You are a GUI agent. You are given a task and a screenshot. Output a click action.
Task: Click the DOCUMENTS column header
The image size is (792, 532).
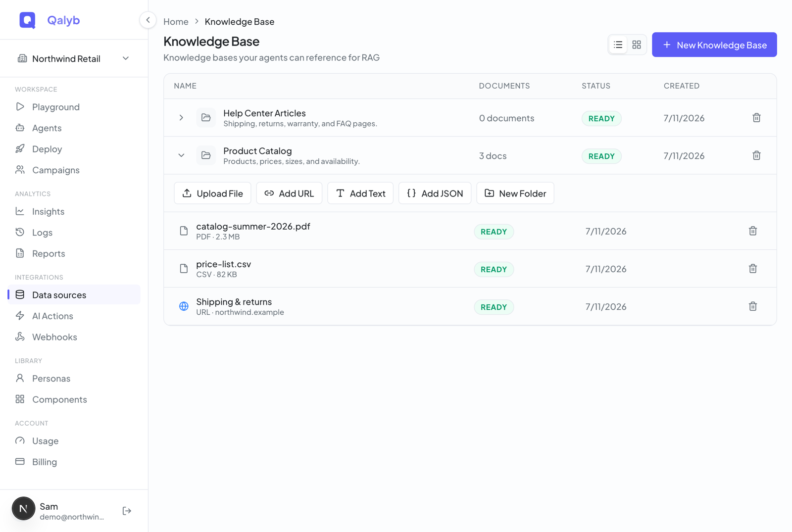(x=504, y=86)
